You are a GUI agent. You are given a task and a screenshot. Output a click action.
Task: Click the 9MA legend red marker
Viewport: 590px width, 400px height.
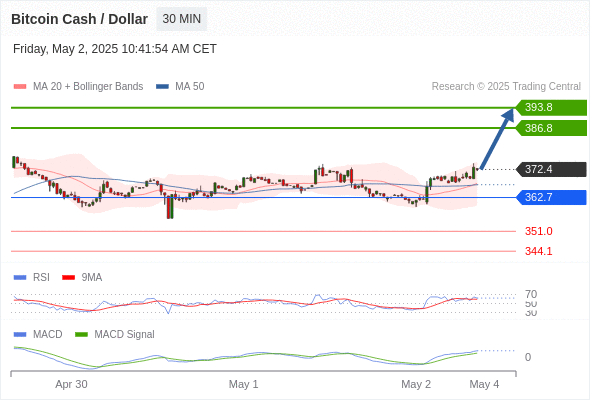click(68, 277)
